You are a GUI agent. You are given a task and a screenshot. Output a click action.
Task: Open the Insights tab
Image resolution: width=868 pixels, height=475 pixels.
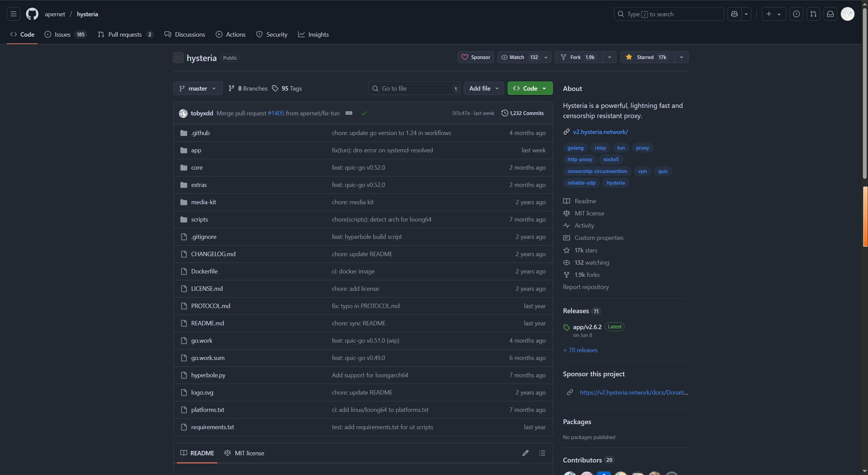313,35
